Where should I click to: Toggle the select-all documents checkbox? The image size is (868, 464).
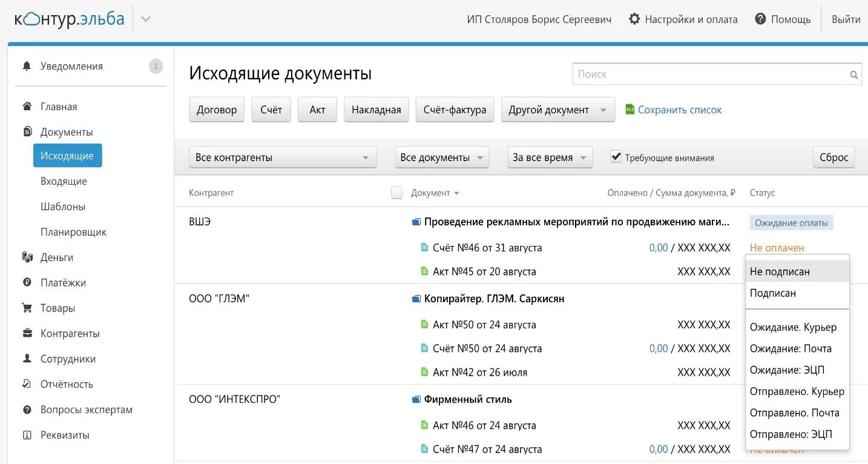[396, 193]
